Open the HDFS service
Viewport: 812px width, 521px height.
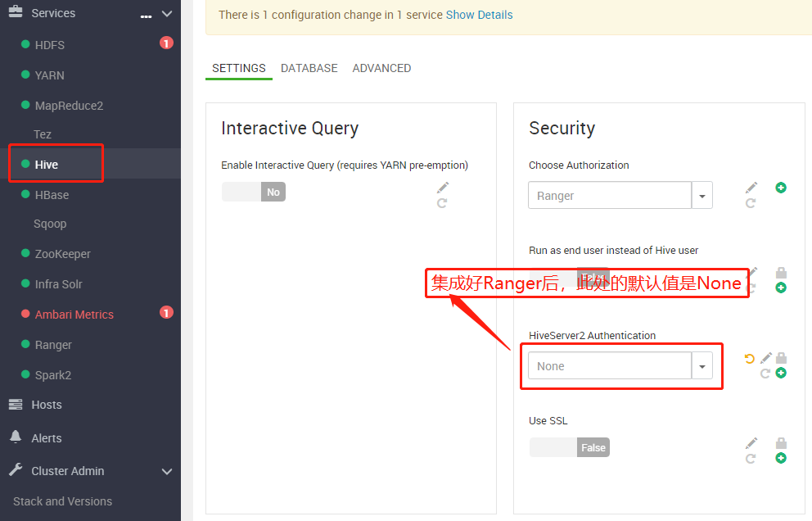50,45
